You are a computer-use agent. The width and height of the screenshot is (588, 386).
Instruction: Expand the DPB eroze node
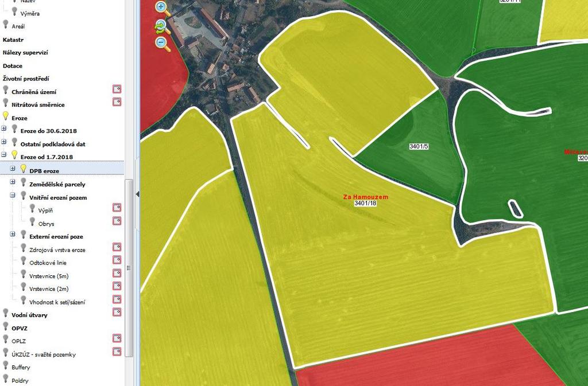(13, 169)
